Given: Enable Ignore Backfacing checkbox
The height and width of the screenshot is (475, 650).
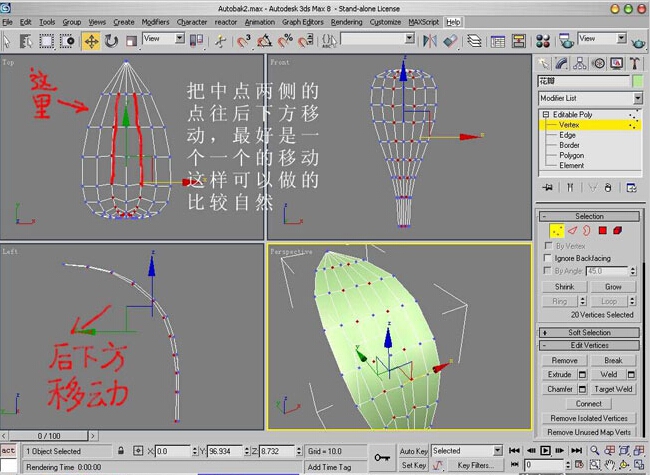Looking at the screenshot, I should (548, 258).
